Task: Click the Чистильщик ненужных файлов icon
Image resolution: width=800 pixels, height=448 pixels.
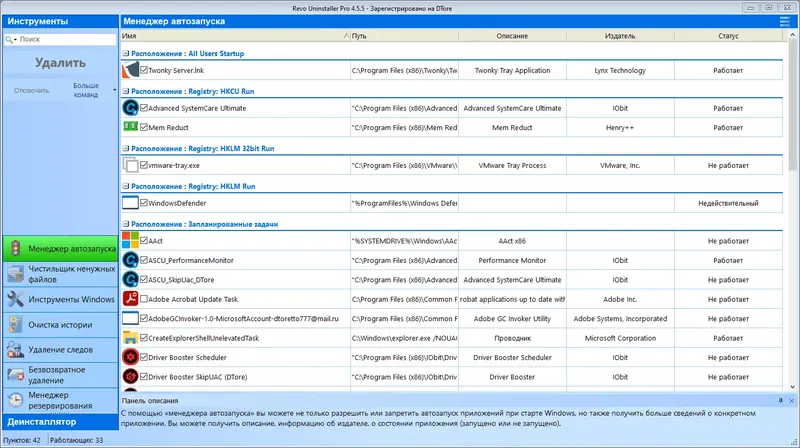Action: tap(15, 274)
